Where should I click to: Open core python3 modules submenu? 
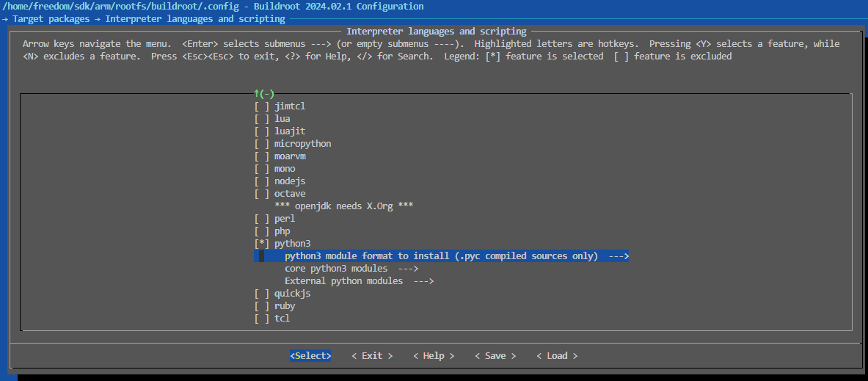click(x=351, y=269)
